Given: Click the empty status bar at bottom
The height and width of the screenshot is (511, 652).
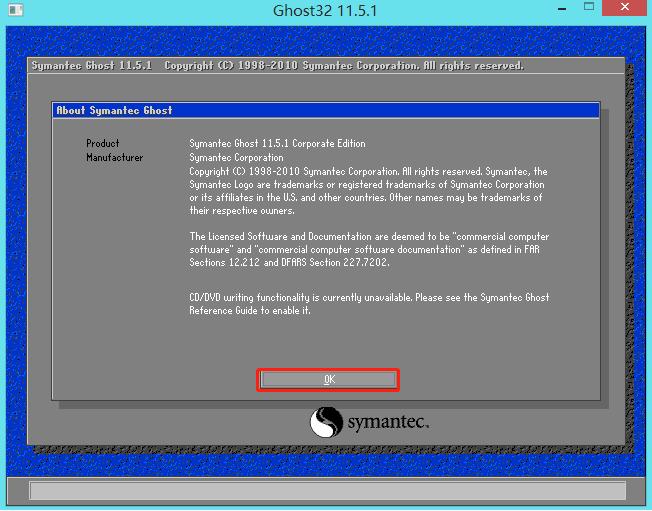Looking at the screenshot, I should [x=326, y=491].
